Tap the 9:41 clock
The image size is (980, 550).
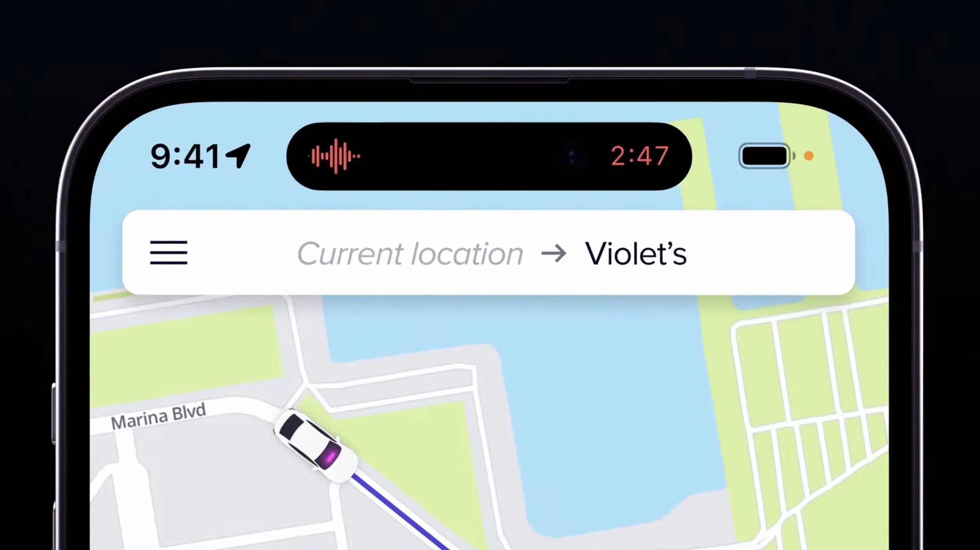click(185, 156)
